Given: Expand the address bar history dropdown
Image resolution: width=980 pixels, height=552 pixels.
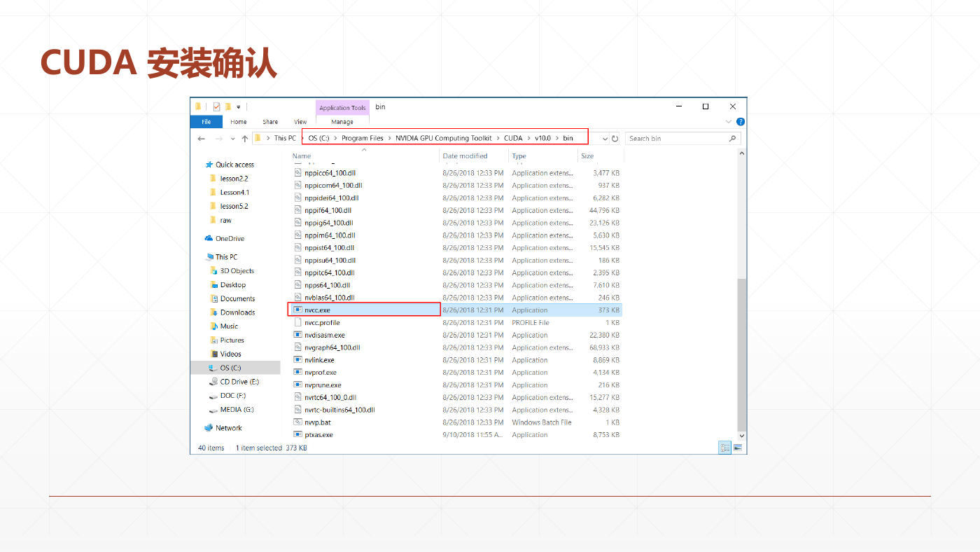Looking at the screenshot, I should click(x=605, y=139).
